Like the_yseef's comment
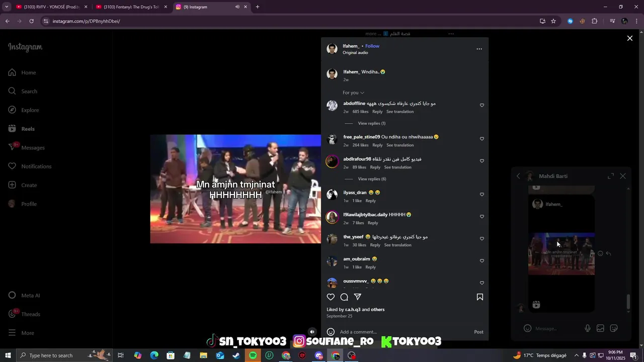644x362 pixels. click(482, 239)
